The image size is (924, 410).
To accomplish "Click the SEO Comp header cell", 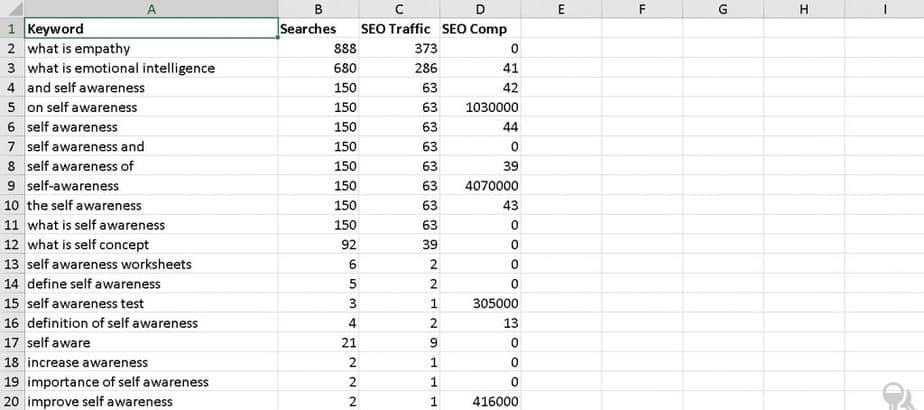I will [480, 28].
